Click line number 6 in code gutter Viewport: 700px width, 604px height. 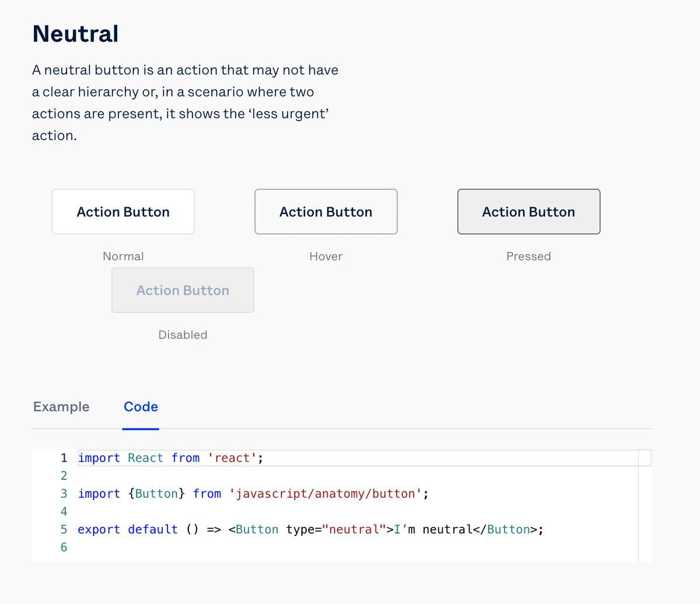pyautogui.click(x=64, y=547)
